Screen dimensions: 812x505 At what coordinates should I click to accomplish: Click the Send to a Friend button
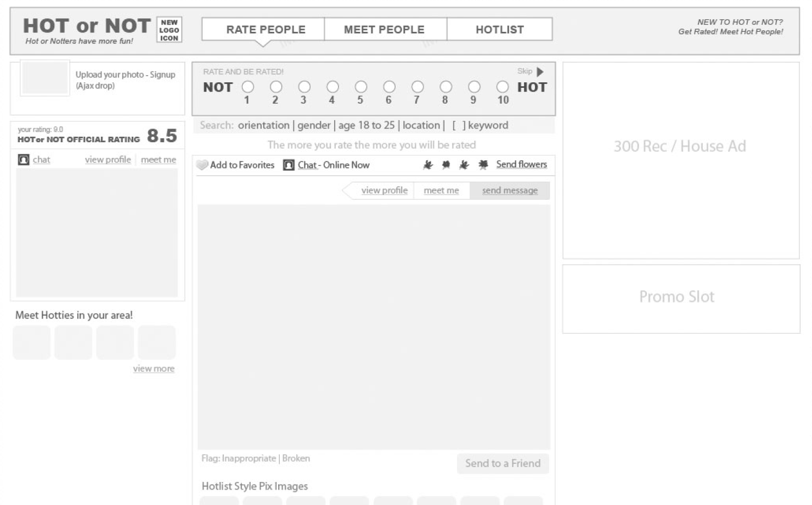pos(503,463)
